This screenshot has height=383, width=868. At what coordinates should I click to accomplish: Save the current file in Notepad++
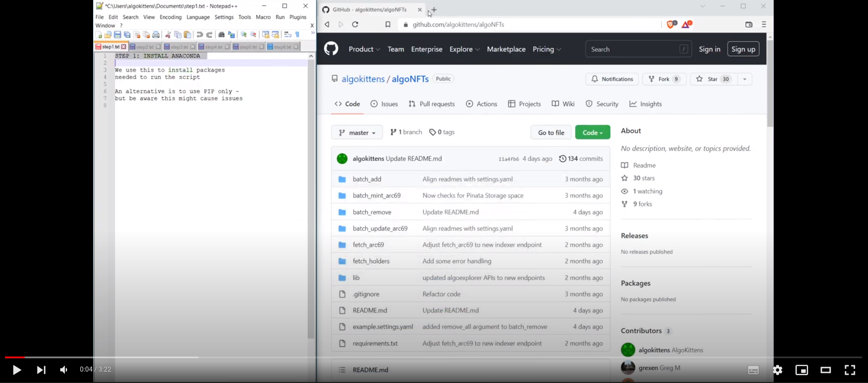tap(117, 35)
